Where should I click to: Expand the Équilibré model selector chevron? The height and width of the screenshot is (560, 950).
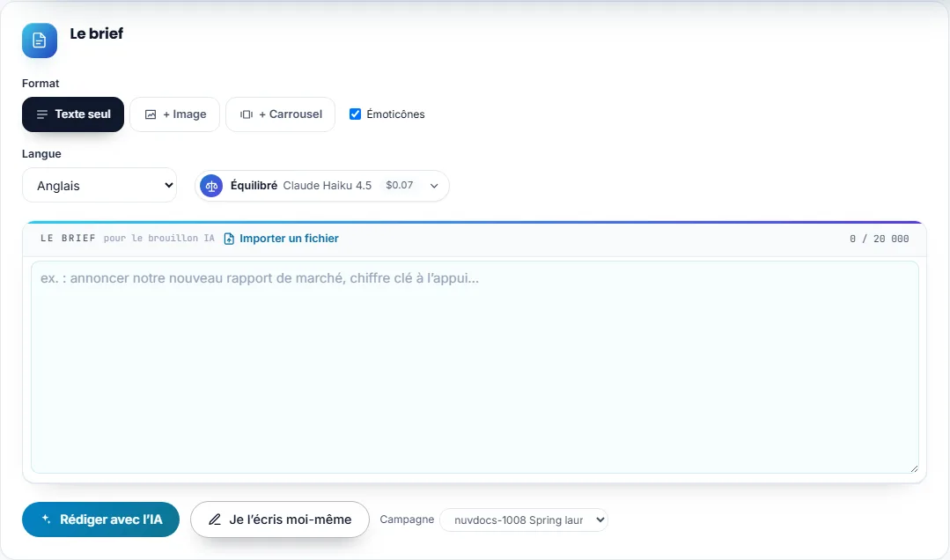pos(434,186)
